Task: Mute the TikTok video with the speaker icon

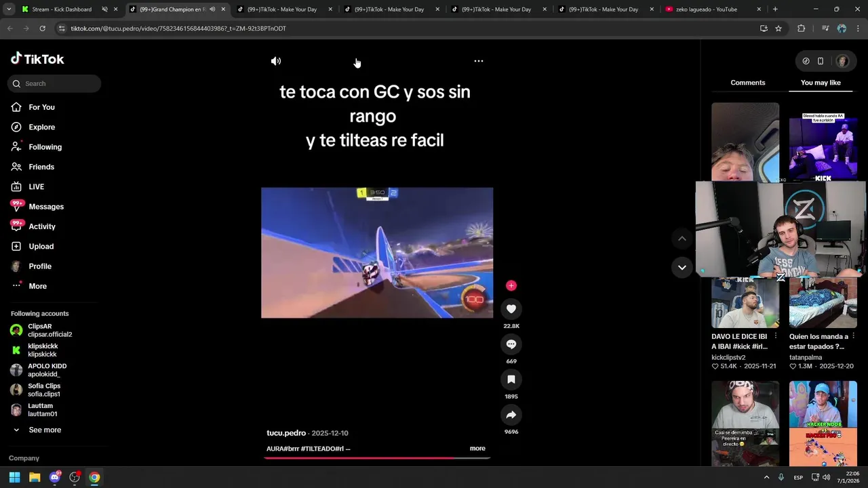Action: click(x=276, y=61)
